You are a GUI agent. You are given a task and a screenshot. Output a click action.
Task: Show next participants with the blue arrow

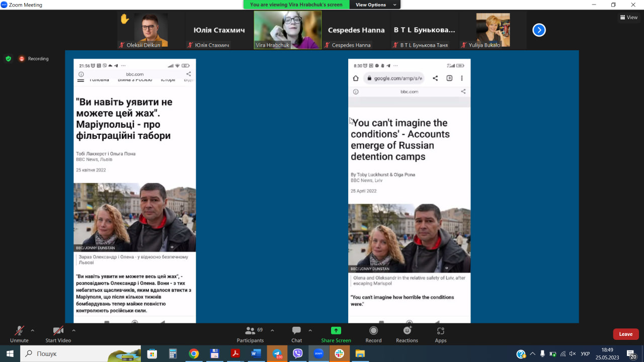point(539,30)
